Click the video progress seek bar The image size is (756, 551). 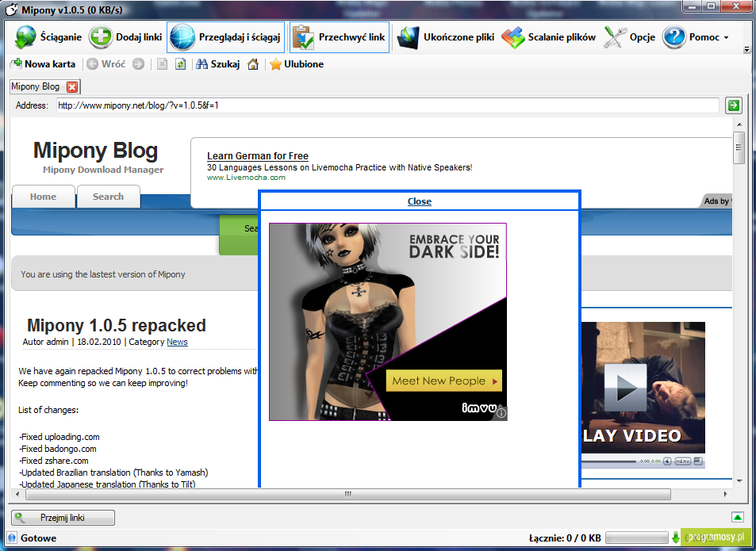pyautogui.click(x=608, y=461)
